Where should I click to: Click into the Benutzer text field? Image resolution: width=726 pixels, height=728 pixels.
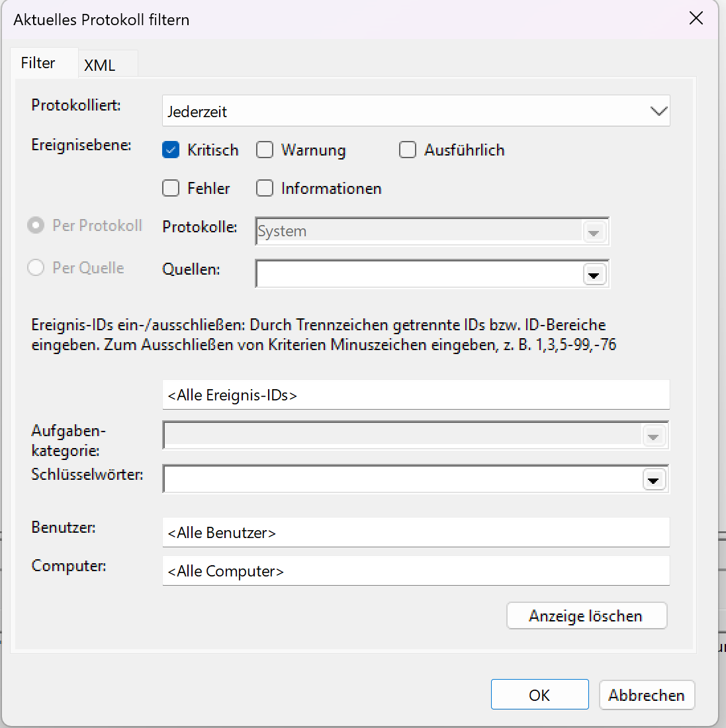click(x=416, y=533)
